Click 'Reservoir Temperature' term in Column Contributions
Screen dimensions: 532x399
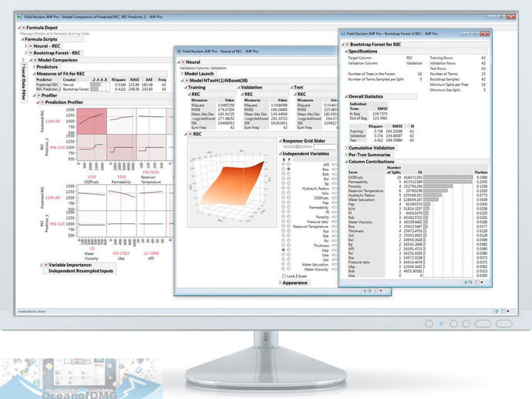(x=365, y=191)
